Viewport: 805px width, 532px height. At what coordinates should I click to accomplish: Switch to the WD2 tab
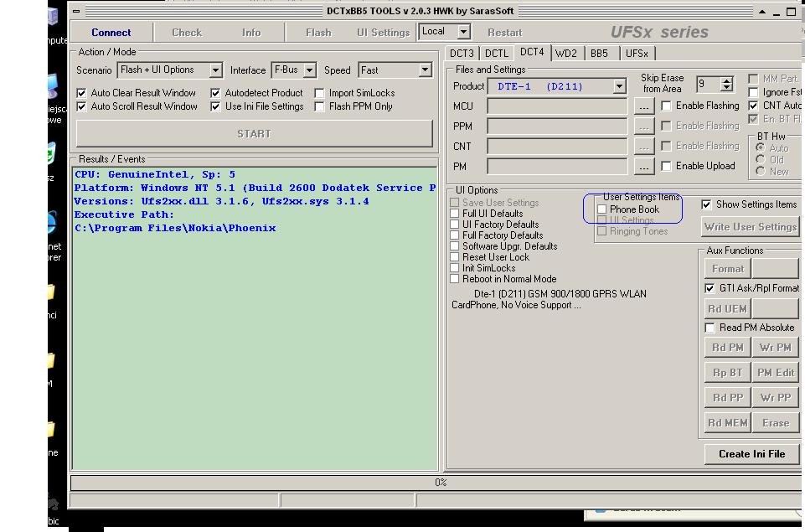(565, 54)
